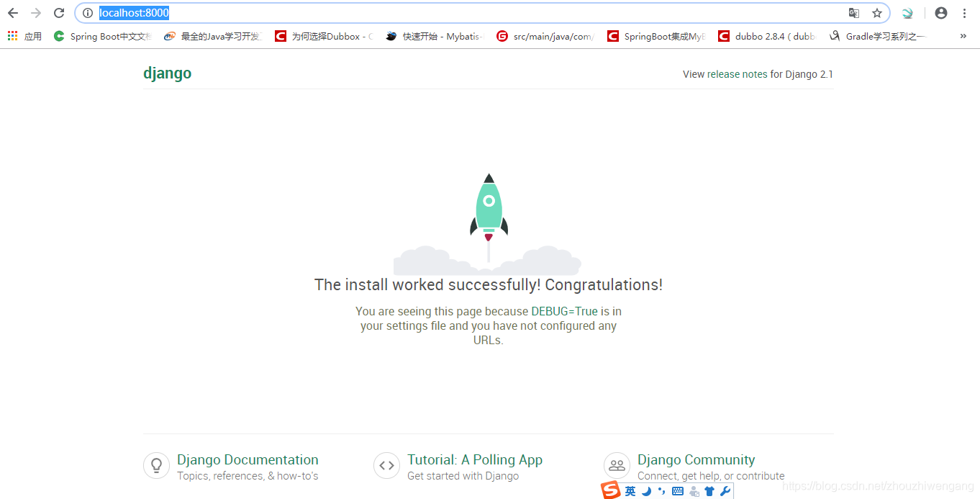
Task: Click the browser forward arrow
Action: coord(36,13)
